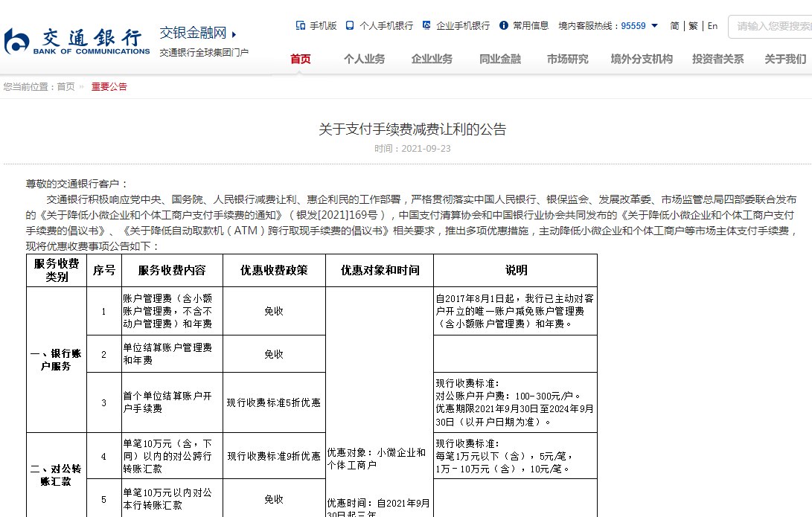Screen dimensions: 812x517
Task: Click the 自2017年8月1日起 note cell
Action: [515, 311]
